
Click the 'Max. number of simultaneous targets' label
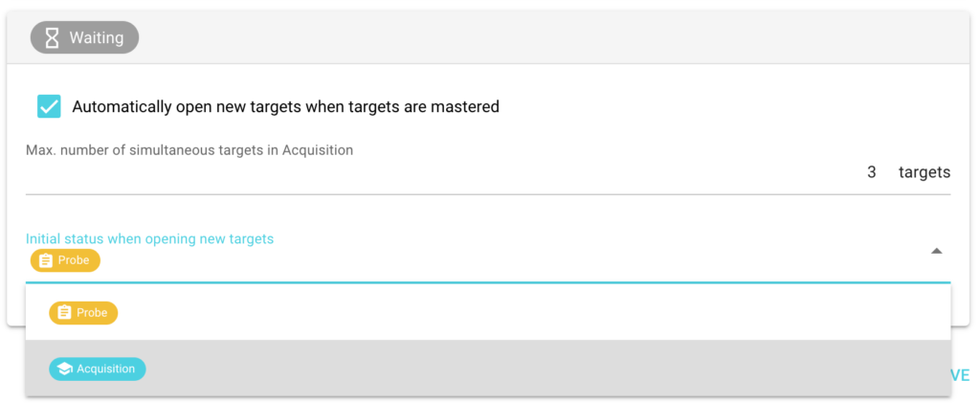point(189,150)
